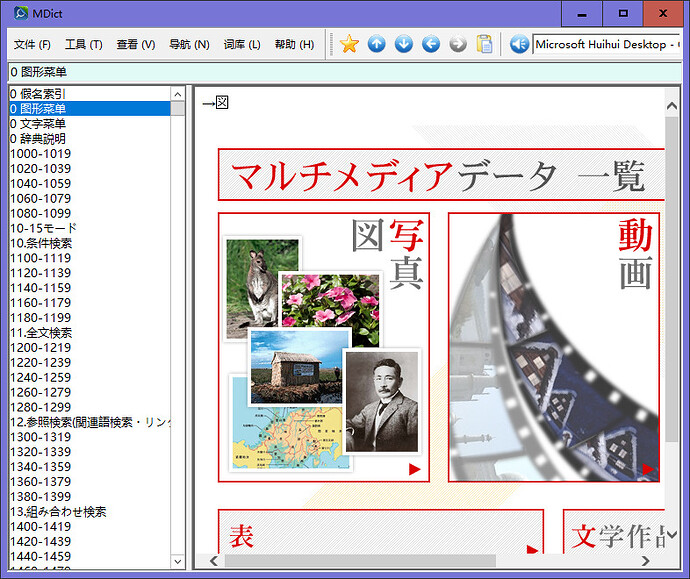Image resolution: width=690 pixels, height=579 pixels.
Task: Open the 词库 (L) menu
Action: point(242,45)
